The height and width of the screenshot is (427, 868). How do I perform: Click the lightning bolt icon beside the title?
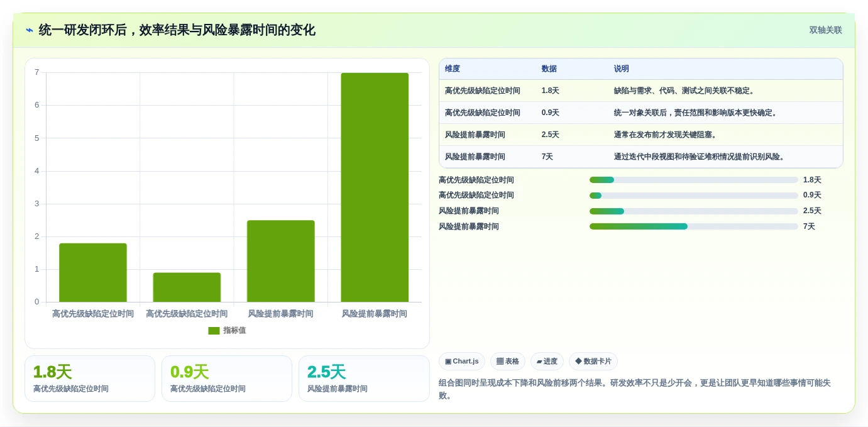tap(30, 30)
